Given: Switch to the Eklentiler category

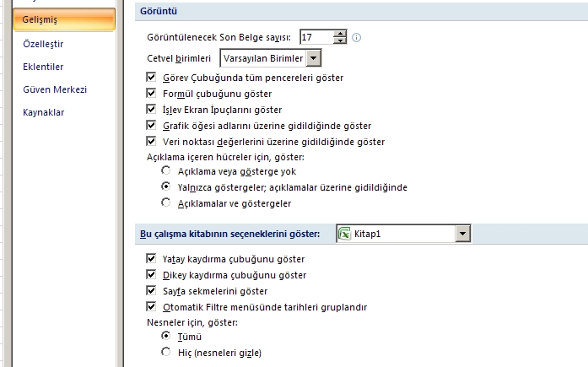Looking at the screenshot, I should click(43, 67).
